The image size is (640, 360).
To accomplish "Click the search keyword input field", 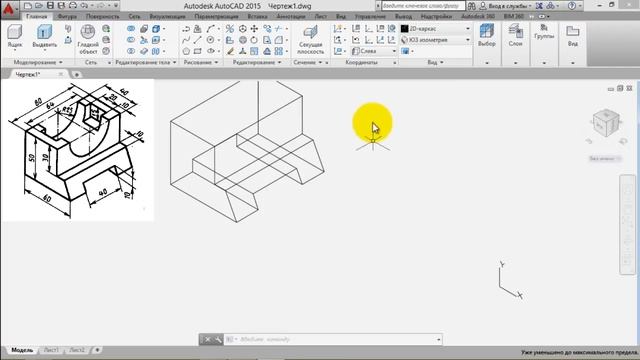I will tap(423, 6).
